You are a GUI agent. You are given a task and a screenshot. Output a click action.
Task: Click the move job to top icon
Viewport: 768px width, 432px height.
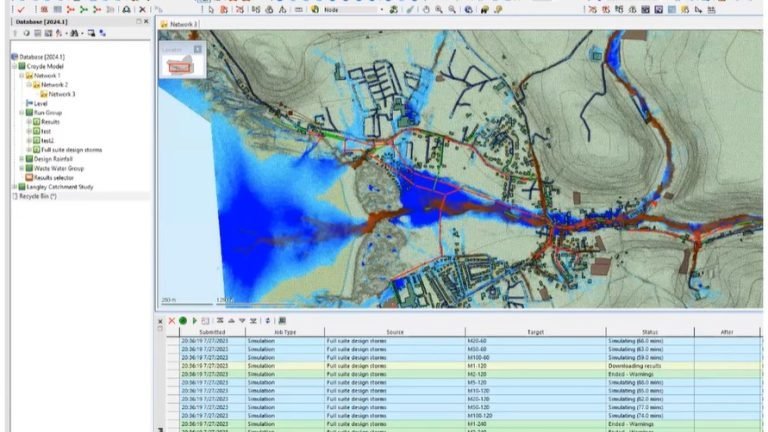tap(220, 321)
